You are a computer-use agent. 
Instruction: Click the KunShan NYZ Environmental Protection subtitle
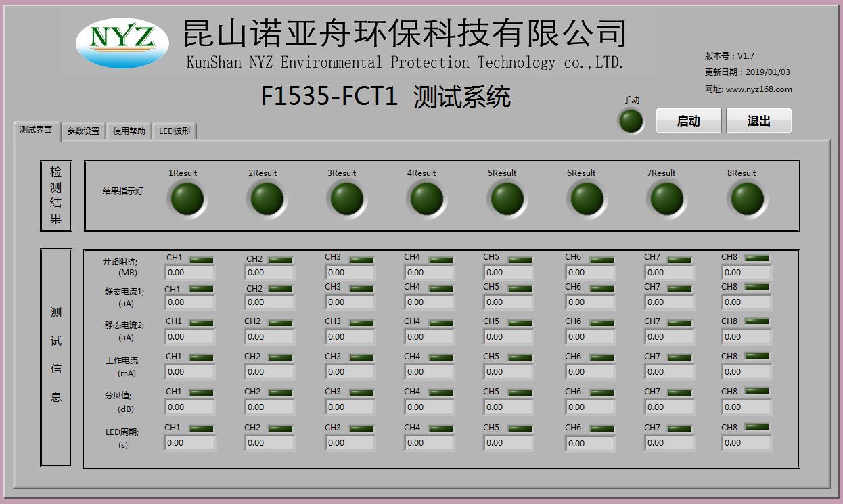pos(405,63)
